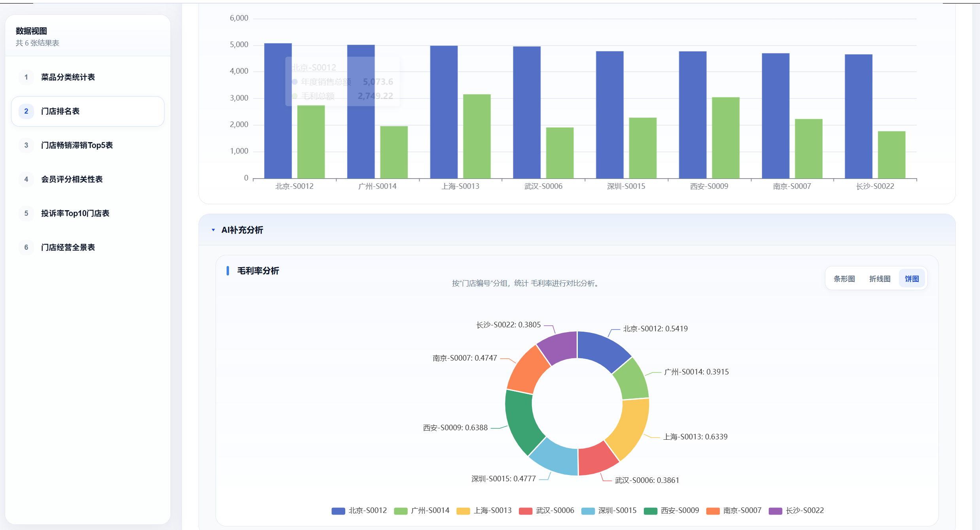Click 上海-S0013 blue sales bar

pos(444,112)
